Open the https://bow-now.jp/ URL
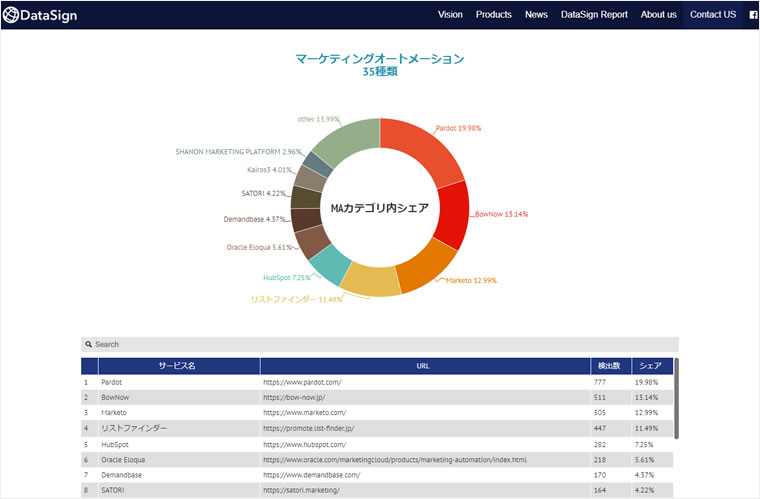 tap(294, 397)
